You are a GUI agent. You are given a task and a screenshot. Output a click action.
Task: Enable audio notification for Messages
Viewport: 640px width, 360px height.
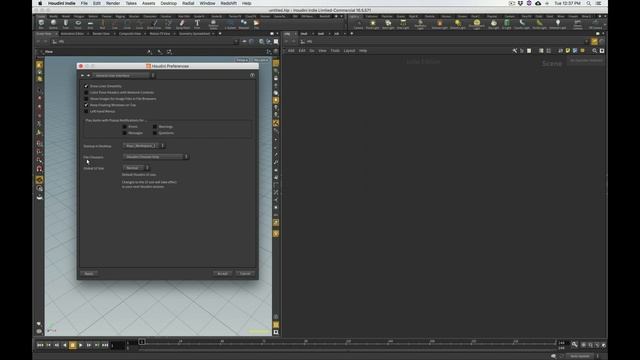pyautogui.click(x=124, y=133)
